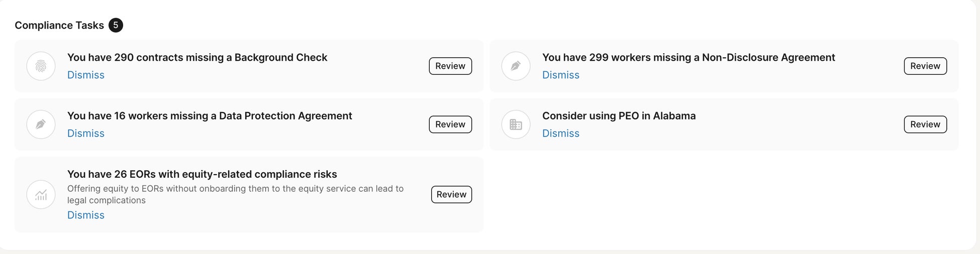Screen dimensions: 980x254
Task: Click the pen icon beside Non-Disclosure Agreement task
Action: click(x=516, y=66)
